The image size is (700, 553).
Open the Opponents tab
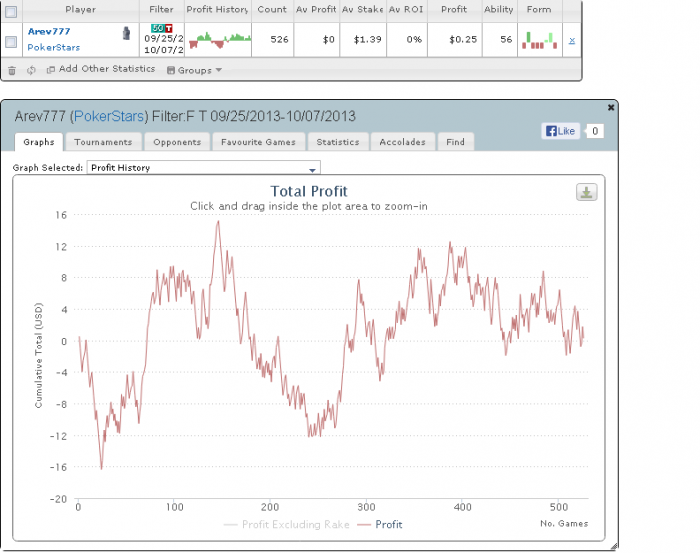[177, 142]
